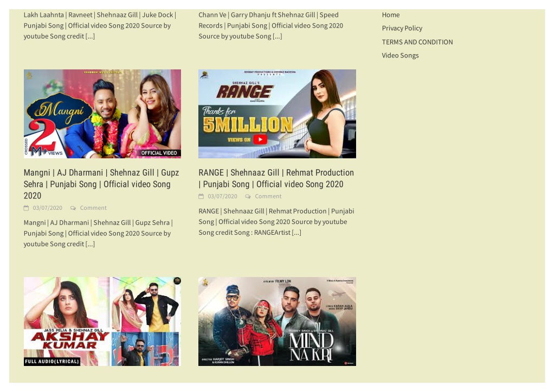Click comment bubble icon under Mangni post

[x=73, y=208]
